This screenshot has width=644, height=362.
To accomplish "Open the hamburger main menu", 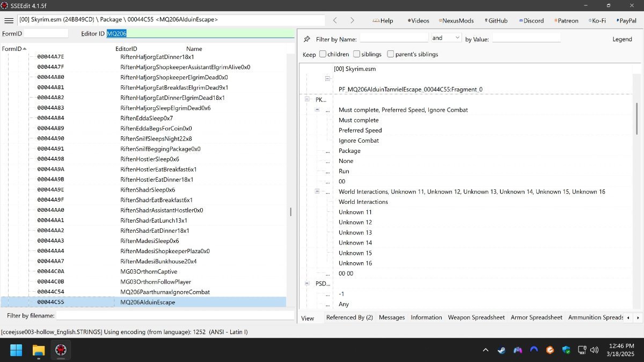I will (x=9, y=20).
